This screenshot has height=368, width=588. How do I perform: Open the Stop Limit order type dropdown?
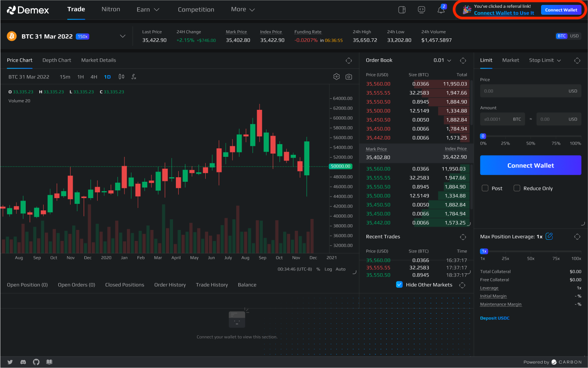(545, 60)
